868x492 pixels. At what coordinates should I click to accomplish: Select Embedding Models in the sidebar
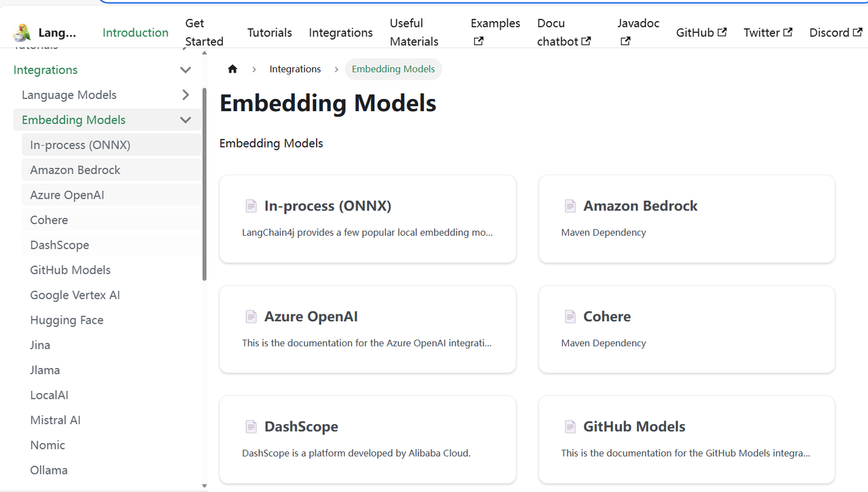(73, 120)
